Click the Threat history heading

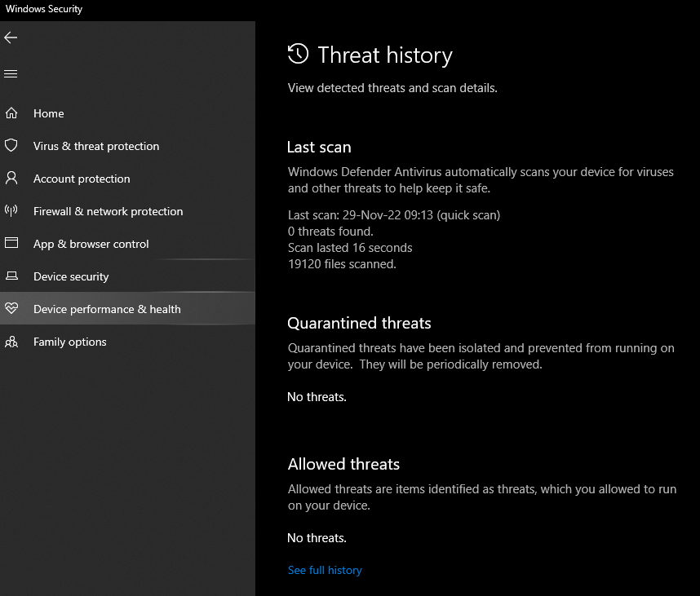385,55
